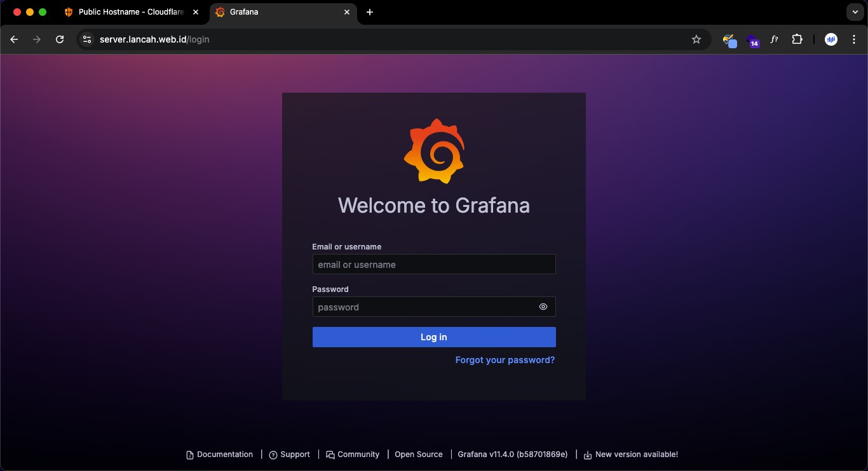Image resolution: width=868 pixels, height=471 pixels.
Task: Go back with the back arrow
Action: click(14, 39)
